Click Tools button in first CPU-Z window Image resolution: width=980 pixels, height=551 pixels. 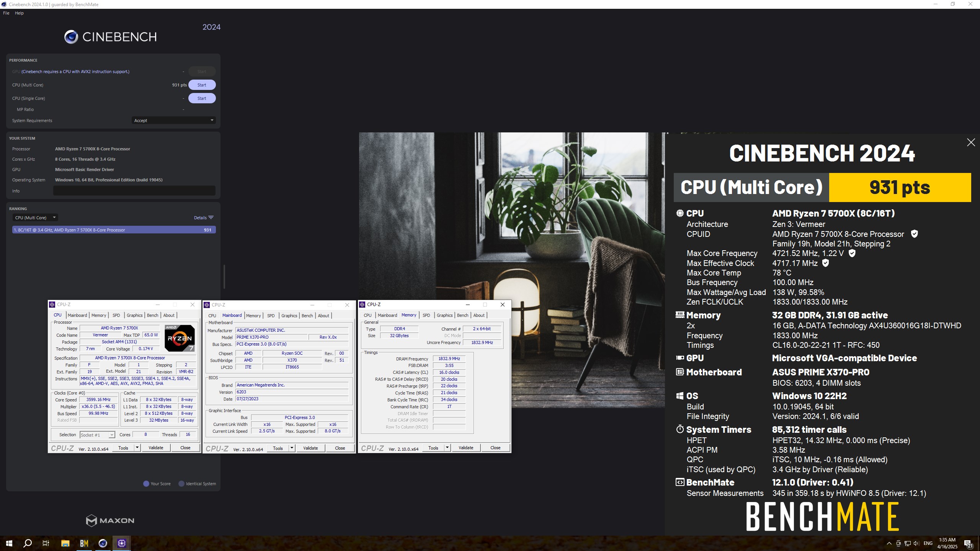pos(123,448)
